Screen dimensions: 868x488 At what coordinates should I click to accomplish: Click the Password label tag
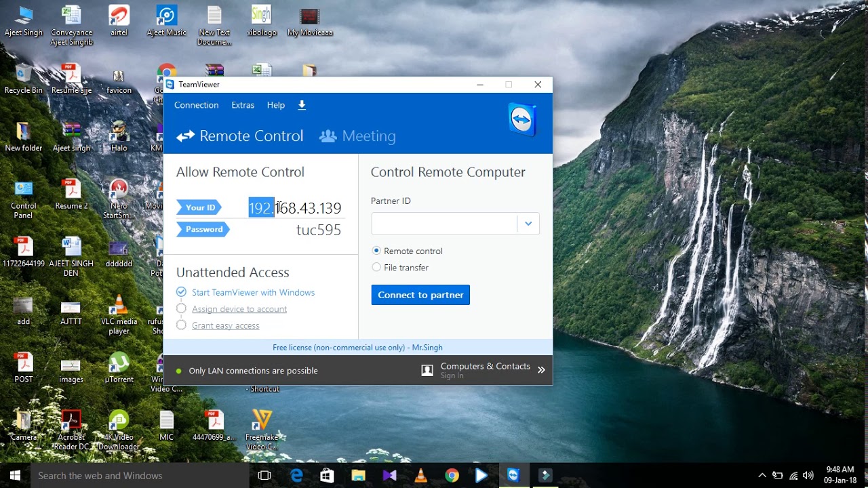pos(203,229)
